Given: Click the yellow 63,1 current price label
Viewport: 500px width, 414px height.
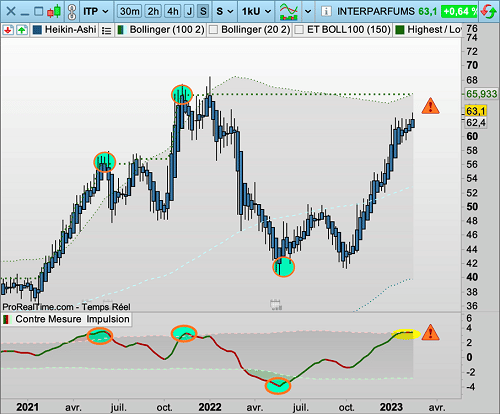Looking at the screenshot, I should (x=476, y=111).
